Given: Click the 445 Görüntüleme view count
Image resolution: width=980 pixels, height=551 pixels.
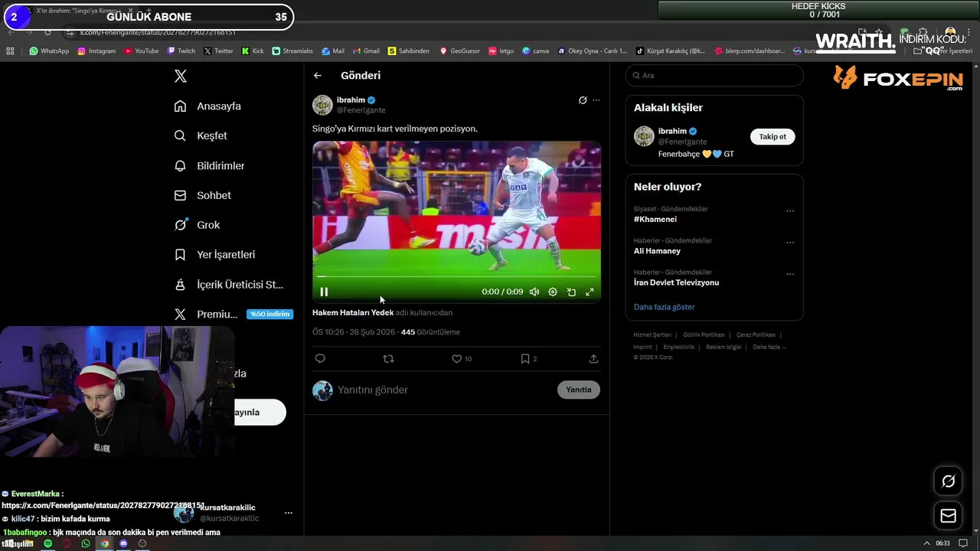Looking at the screenshot, I should [430, 332].
